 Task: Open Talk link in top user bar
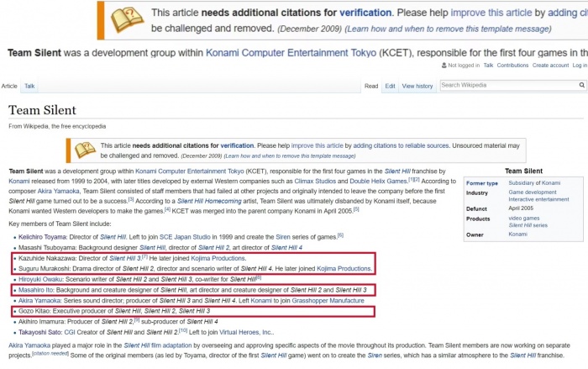(x=488, y=65)
